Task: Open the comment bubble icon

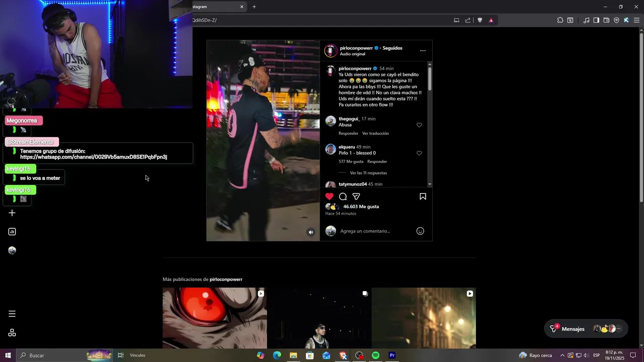Action: coord(343,197)
